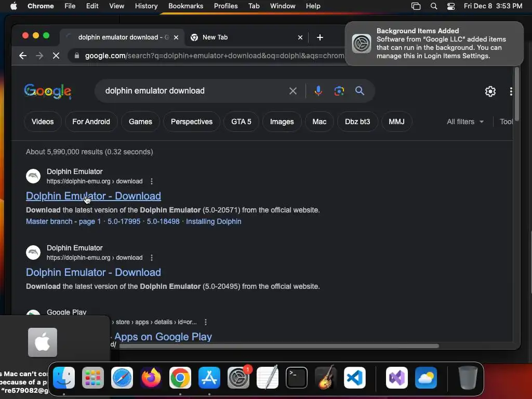The image size is (532, 399).
Task: Filter results by Images
Action: tap(282, 122)
